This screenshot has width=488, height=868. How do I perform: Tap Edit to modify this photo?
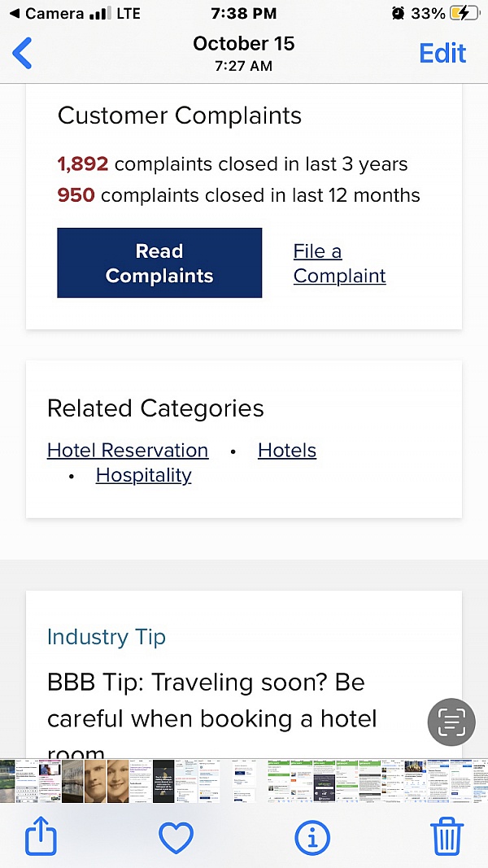click(442, 52)
